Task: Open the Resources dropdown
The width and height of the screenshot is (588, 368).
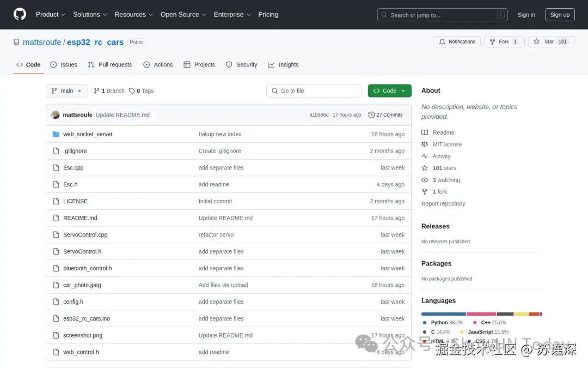Action: (x=133, y=15)
